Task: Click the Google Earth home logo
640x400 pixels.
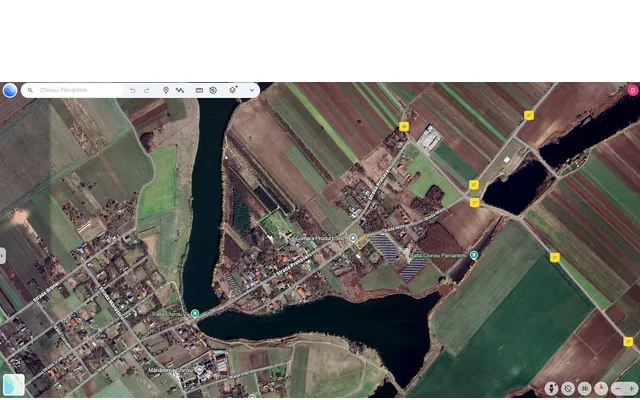Action: [10, 90]
